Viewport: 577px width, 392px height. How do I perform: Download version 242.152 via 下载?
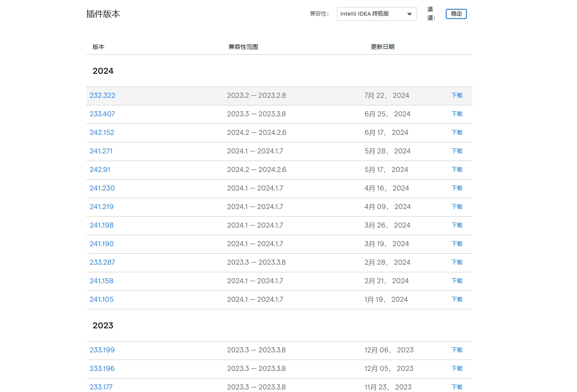tap(457, 133)
